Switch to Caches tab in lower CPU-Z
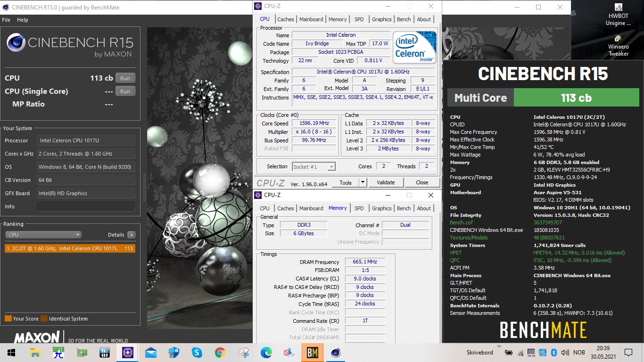Screen dimensions: 644x362 [x=285, y=208]
